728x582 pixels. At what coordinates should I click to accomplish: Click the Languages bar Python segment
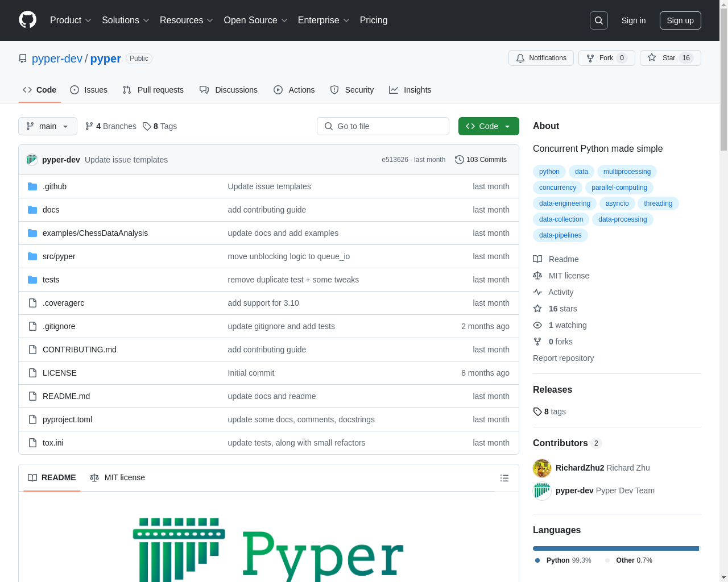616,548
